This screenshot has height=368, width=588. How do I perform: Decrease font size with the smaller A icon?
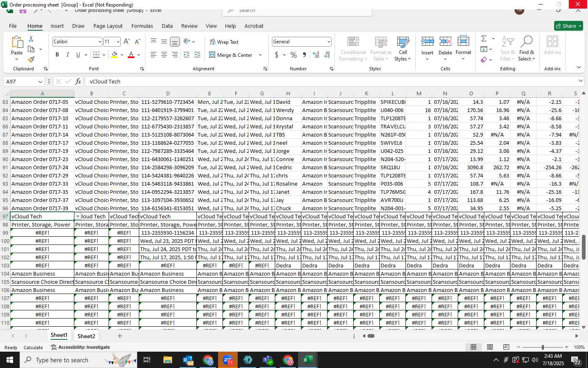pyautogui.click(x=137, y=42)
